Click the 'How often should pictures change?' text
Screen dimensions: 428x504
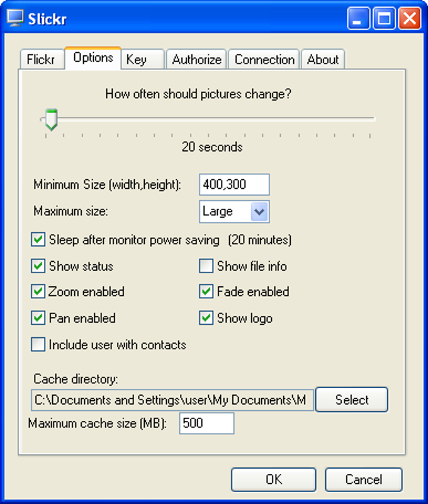198,94
